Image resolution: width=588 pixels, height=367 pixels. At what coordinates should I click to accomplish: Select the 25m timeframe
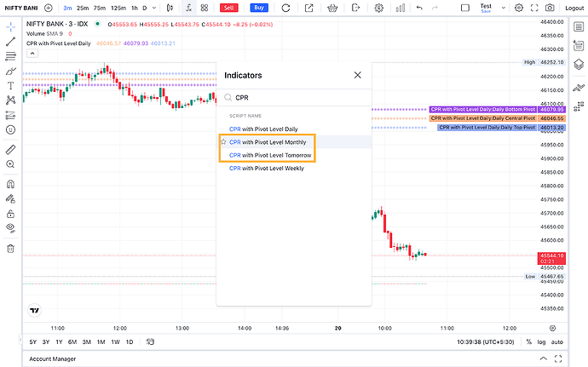tap(83, 8)
